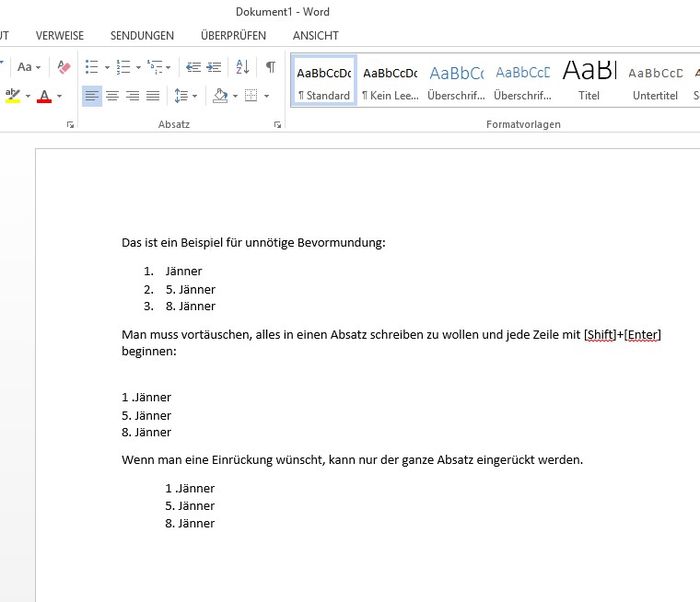Image resolution: width=700 pixels, height=602 pixels.
Task: Apply the Standard style
Action: 324,81
